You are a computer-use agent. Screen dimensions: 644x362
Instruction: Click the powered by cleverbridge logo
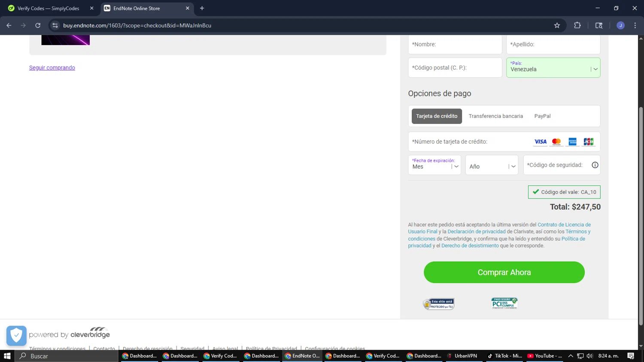click(70, 333)
